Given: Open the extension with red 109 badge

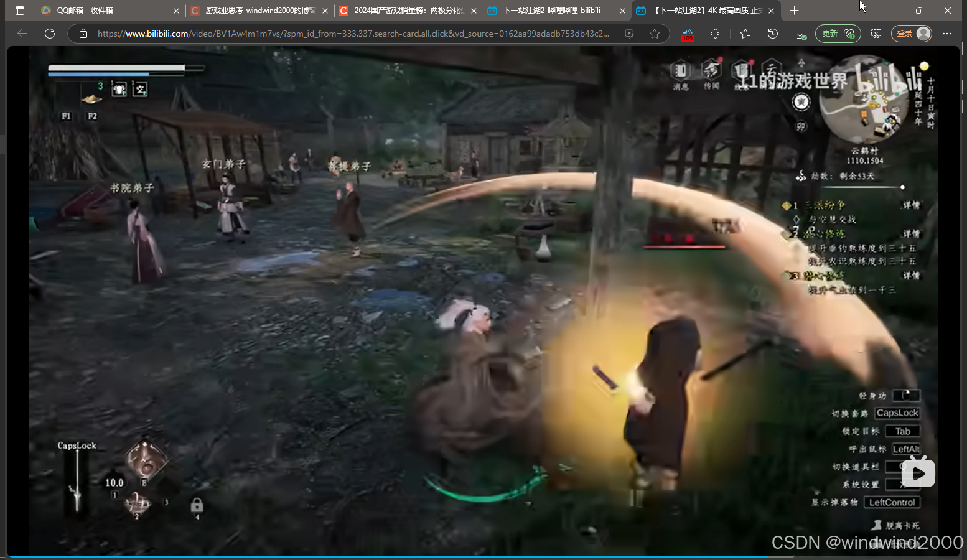Looking at the screenshot, I should [687, 34].
